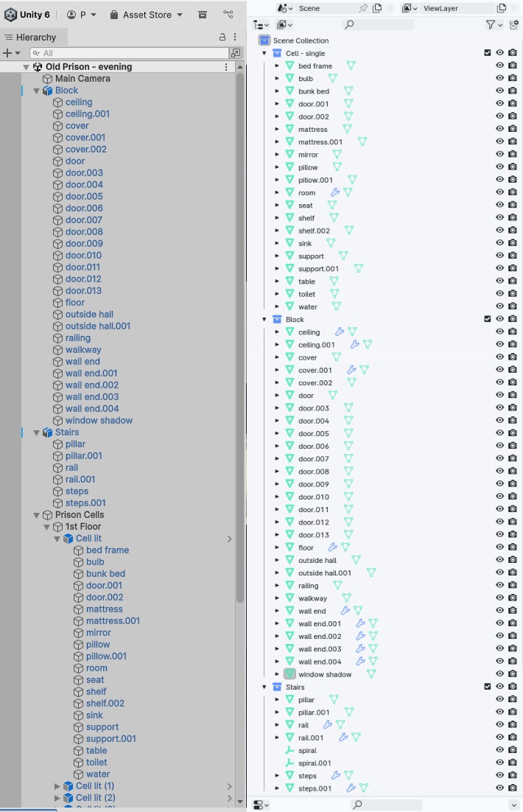This screenshot has width=523, height=812.
Task: Collapse the Stairs prefab in Hierarchy
Action: pyautogui.click(x=36, y=433)
